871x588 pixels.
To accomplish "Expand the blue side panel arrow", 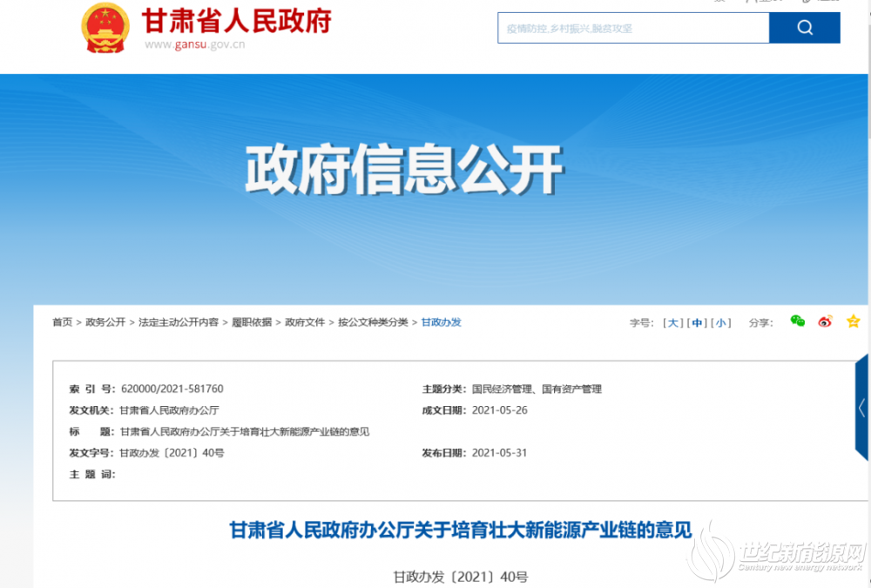I will (x=861, y=407).
